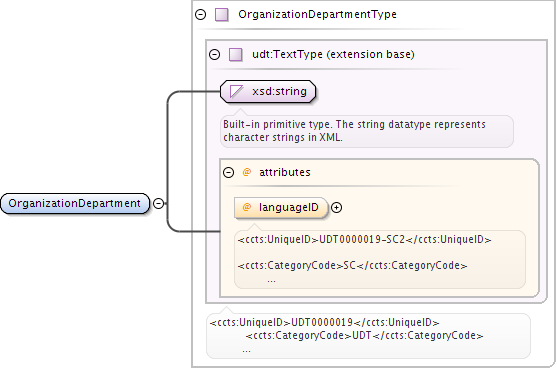
Task: Expand the languageID attribute details
Action: (x=336, y=207)
